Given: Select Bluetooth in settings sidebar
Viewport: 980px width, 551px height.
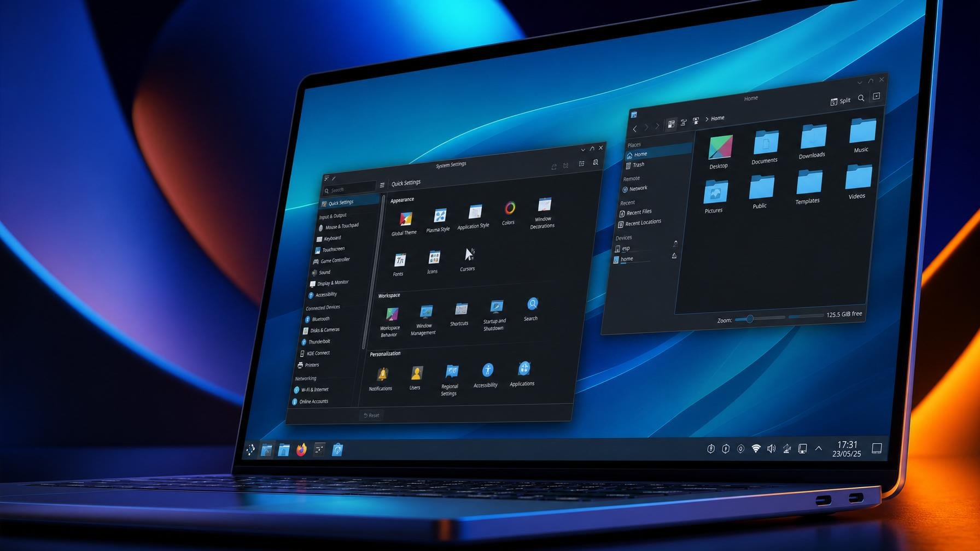Looking at the screenshot, I should 317,319.
